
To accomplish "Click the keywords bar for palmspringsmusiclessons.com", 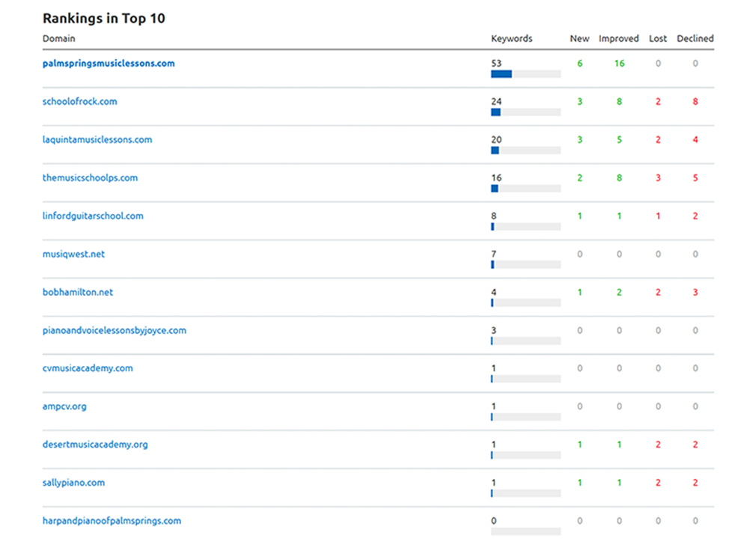I will coord(526,74).
